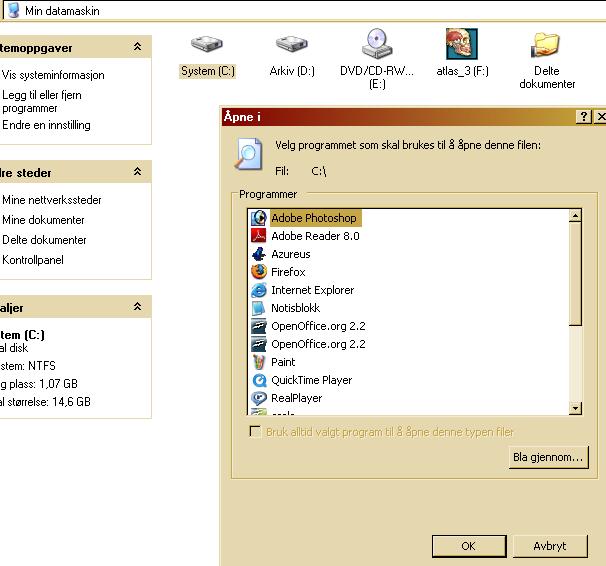Click the Azureus frog icon
This screenshot has height=566, width=606.
coord(259,254)
